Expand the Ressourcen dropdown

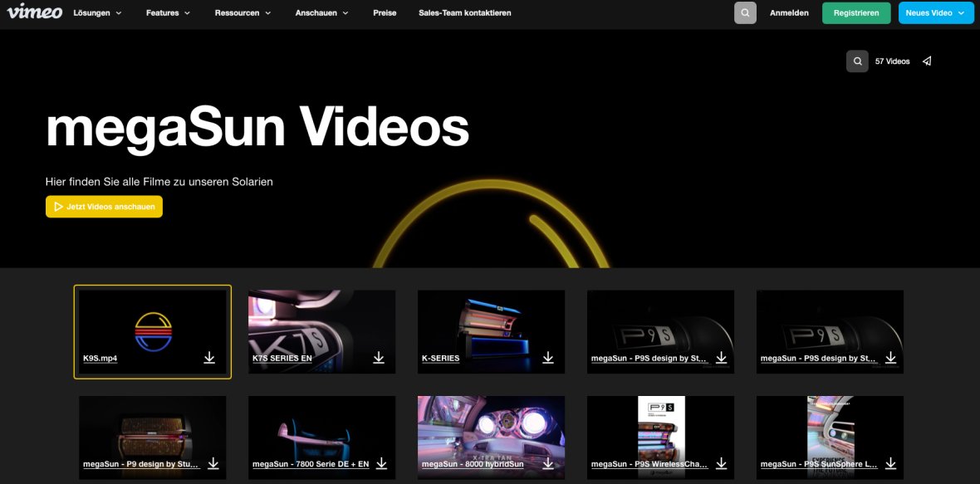[243, 12]
